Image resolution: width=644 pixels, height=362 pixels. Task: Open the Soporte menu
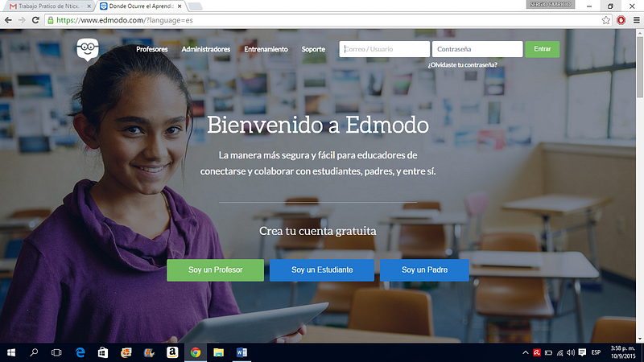click(x=313, y=49)
